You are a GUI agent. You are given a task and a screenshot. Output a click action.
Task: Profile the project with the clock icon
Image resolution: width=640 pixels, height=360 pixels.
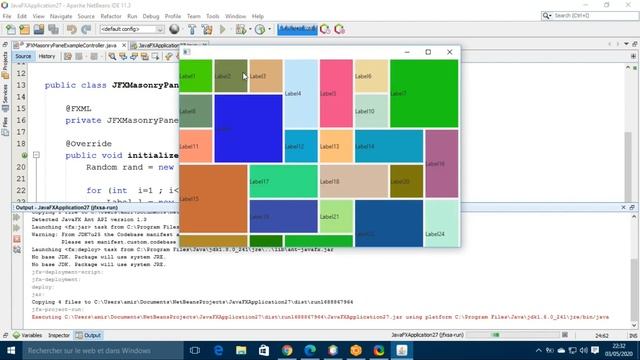(x=260, y=29)
